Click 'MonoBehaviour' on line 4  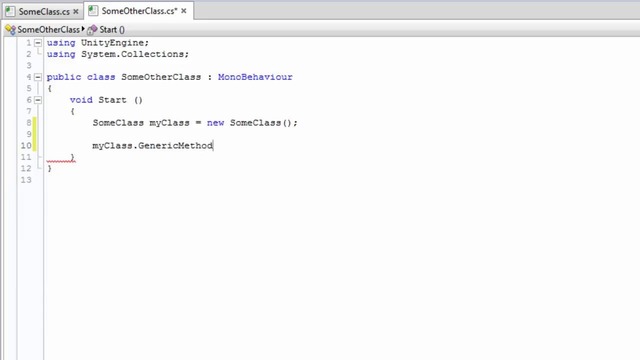(x=255, y=77)
